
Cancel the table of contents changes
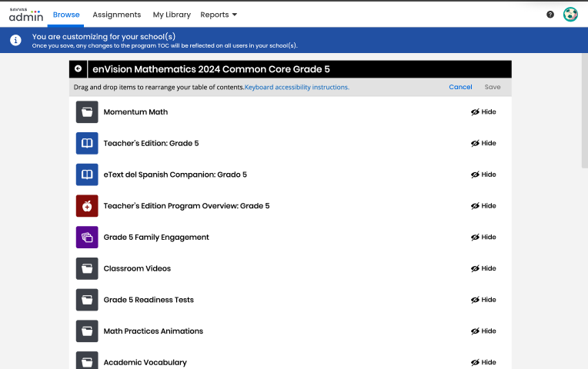coord(460,87)
